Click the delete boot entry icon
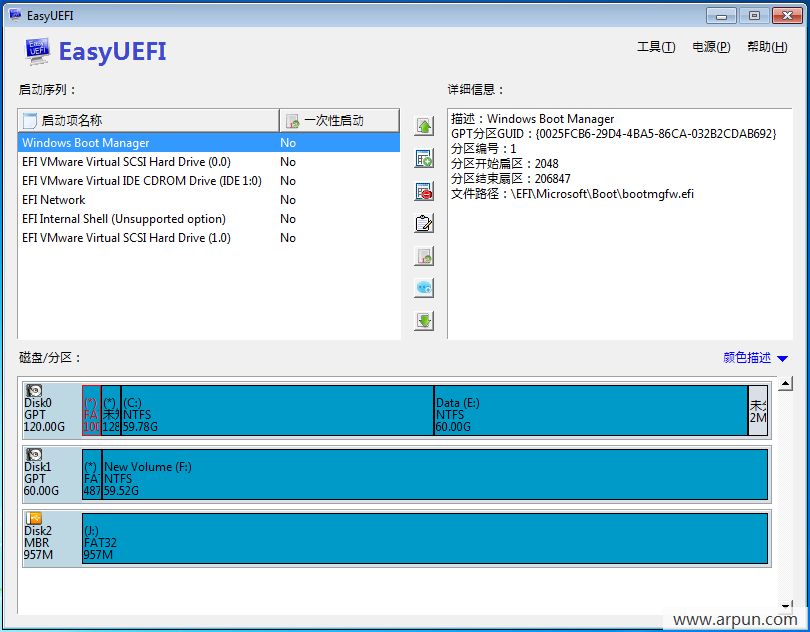 423,190
